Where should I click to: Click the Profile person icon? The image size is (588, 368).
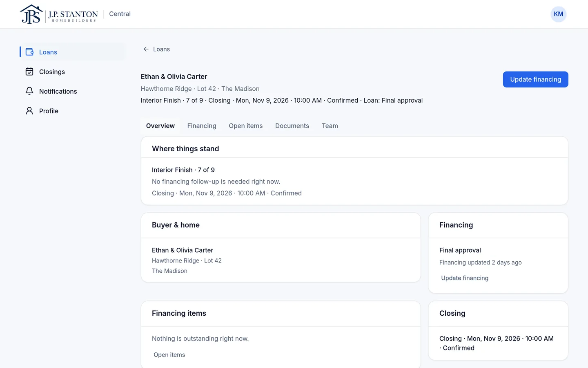29,111
